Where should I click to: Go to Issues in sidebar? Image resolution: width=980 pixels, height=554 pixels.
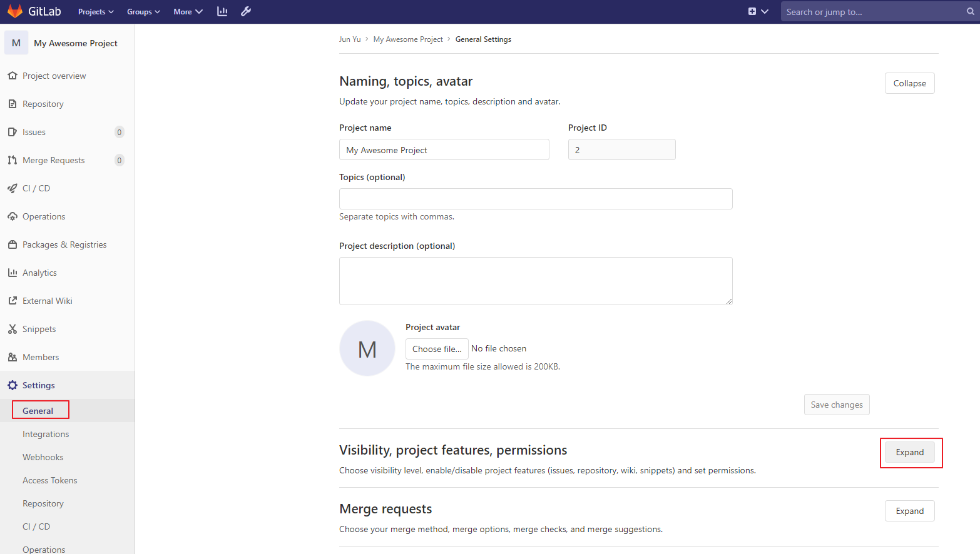34,132
